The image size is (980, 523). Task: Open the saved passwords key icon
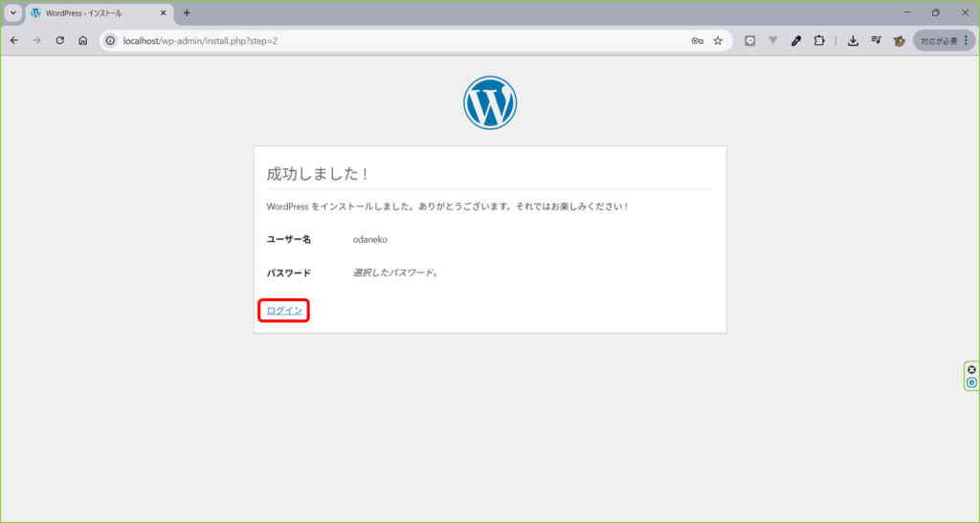click(x=697, y=41)
